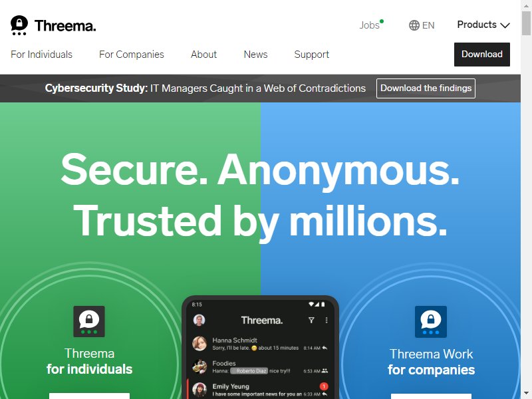Viewport: 532px width, 399px height.
Task: Open the For Companies menu
Action: coord(131,55)
